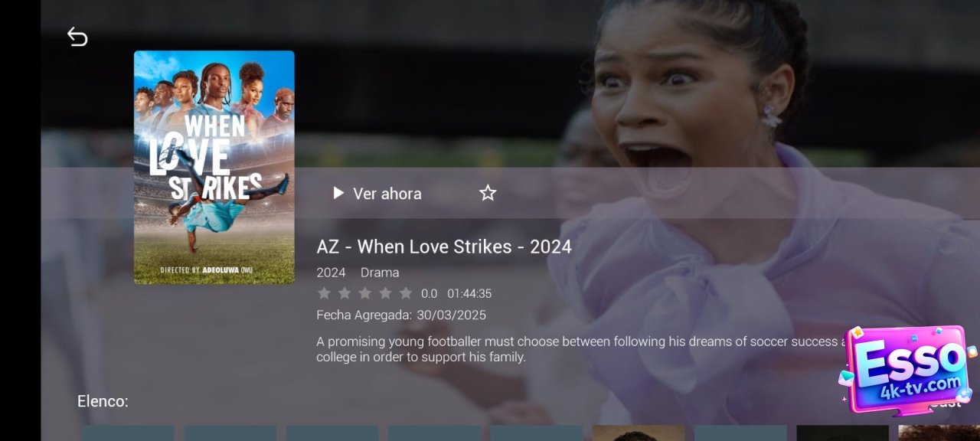Select the third rating star
The width and height of the screenshot is (980, 441).
click(x=365, y=293)
